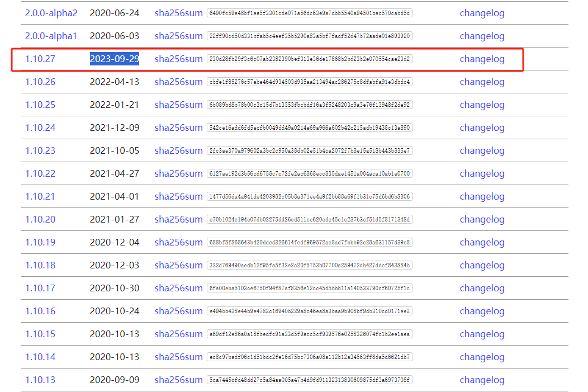Click the date 2022-04-13

[115, 82]
